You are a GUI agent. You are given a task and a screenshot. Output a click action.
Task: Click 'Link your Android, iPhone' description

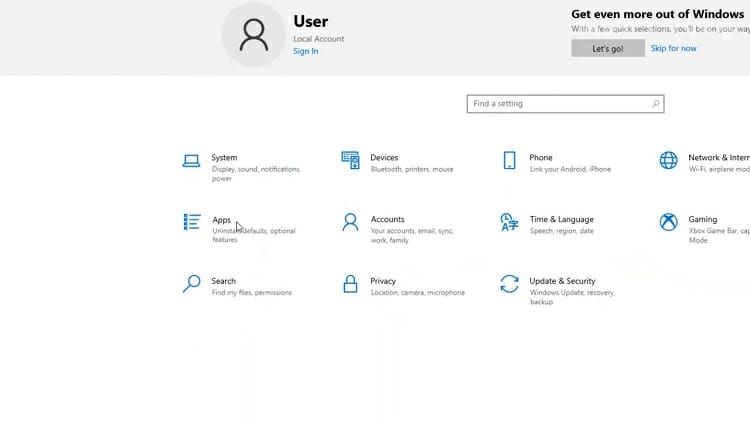(x=570, y=169)
